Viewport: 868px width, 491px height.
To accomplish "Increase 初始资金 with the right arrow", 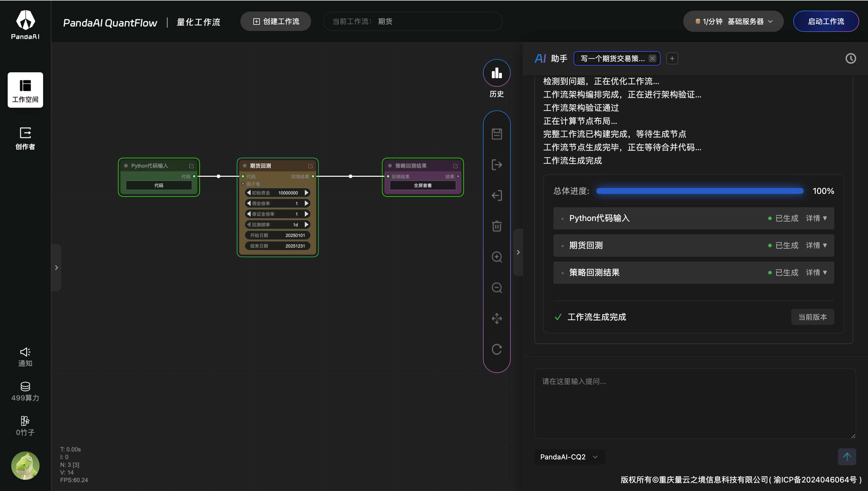I will pos(307,193).
